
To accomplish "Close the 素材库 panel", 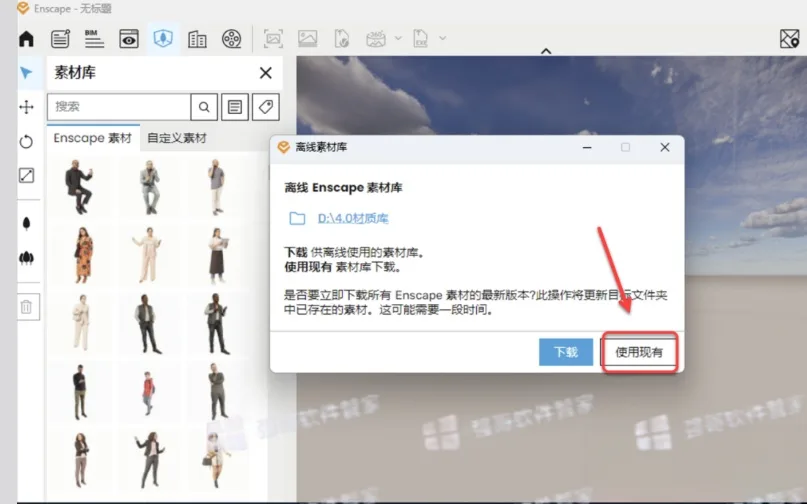I will [266, 73].
